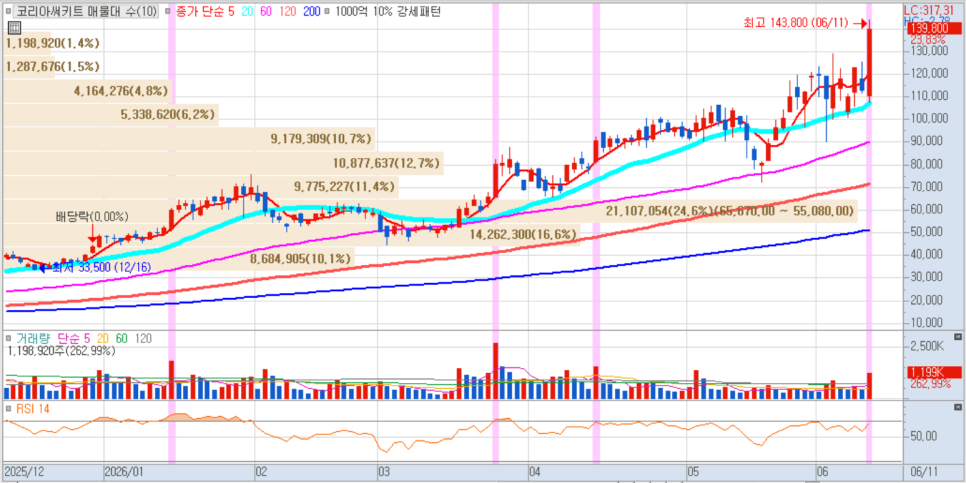This screenshot has width=966, height=483.
Task: Click the 최저 33,500 (12/16) low marker
Action: [x=93, y=268]
